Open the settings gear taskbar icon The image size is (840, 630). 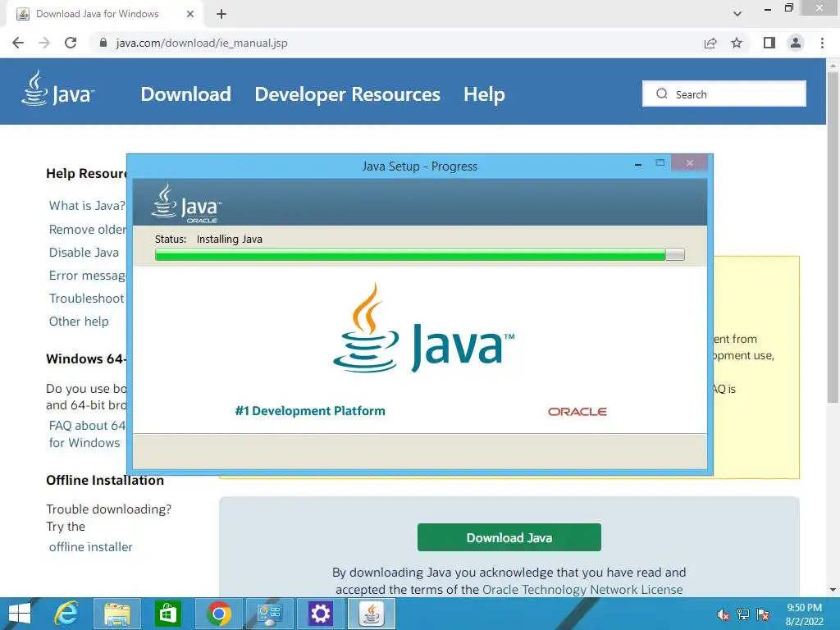pos(321,614)
